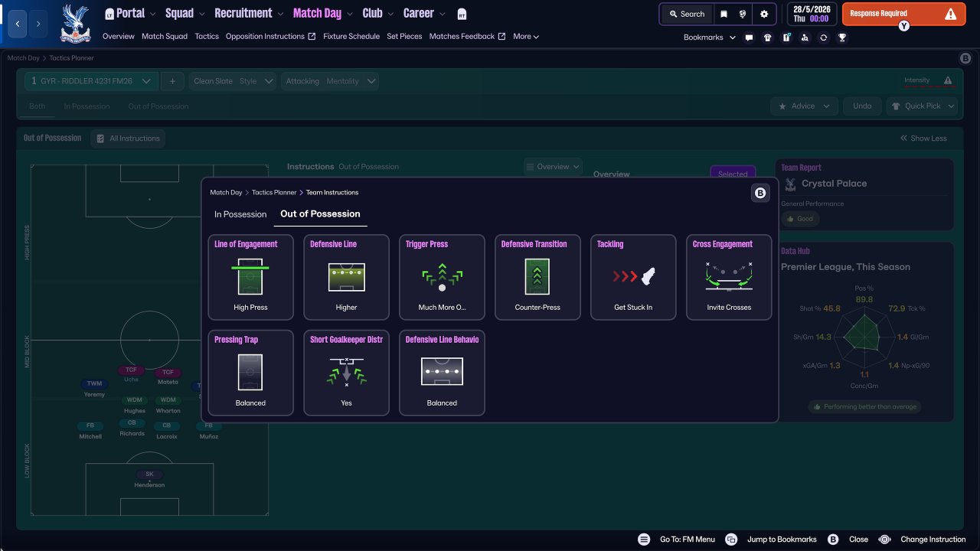This screenshot has width=980, height=551.
Task: Open the Bookmarks dropdown
Action: 710,37
